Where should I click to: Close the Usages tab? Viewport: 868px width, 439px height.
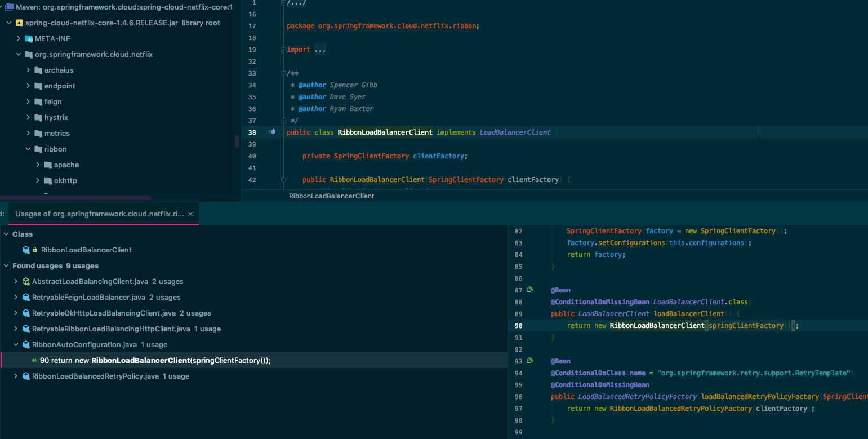tap(190, 214)
